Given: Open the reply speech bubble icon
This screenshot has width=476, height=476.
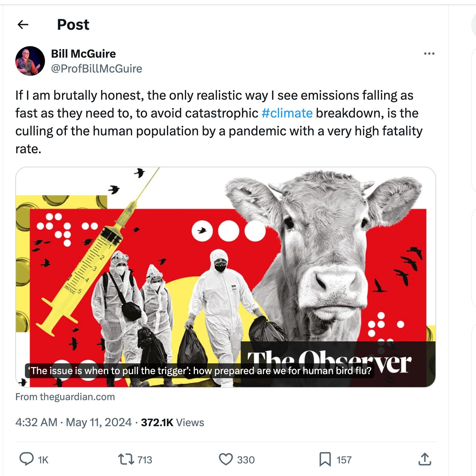Looking at the screenshot, I should pos(26,459).
